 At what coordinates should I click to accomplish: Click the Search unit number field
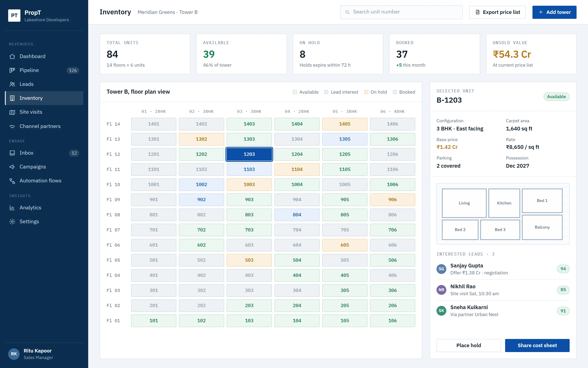(x=401, y=12)
